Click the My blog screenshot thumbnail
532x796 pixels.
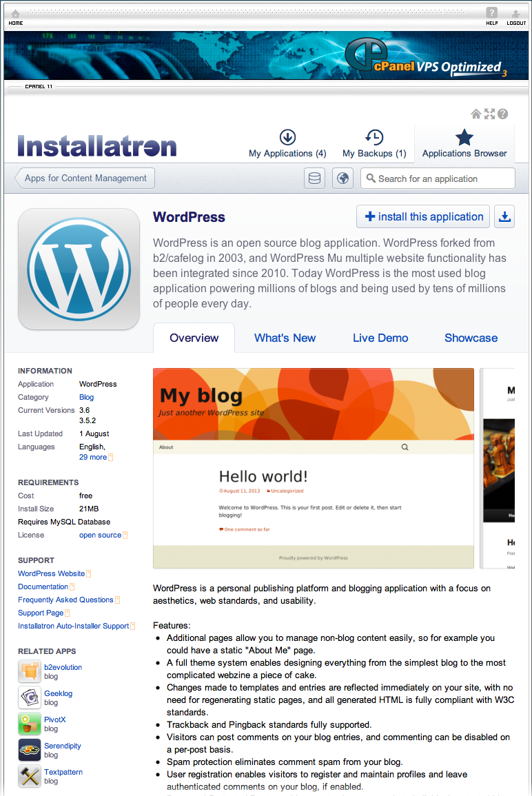tap(314, 468)
